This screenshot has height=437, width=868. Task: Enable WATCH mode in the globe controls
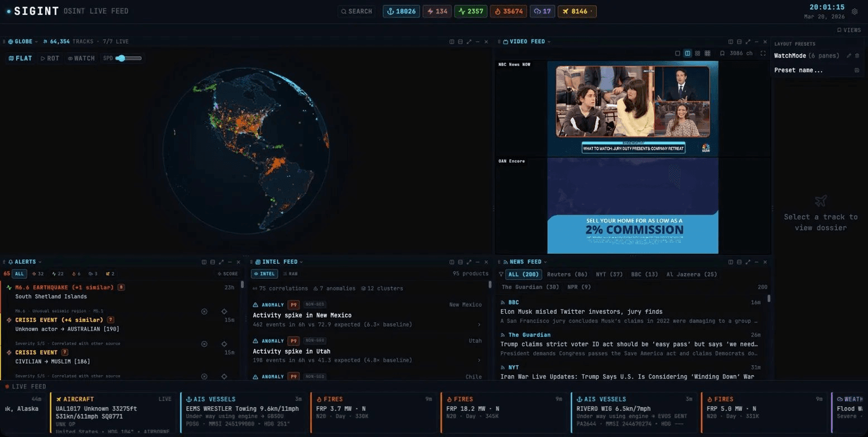pyautogui.click(x=81, y=58)
